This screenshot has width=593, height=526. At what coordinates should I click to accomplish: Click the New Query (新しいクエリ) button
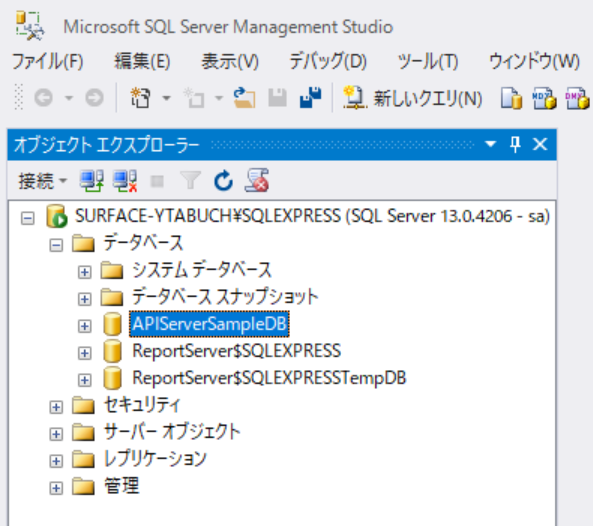point(412,98)
